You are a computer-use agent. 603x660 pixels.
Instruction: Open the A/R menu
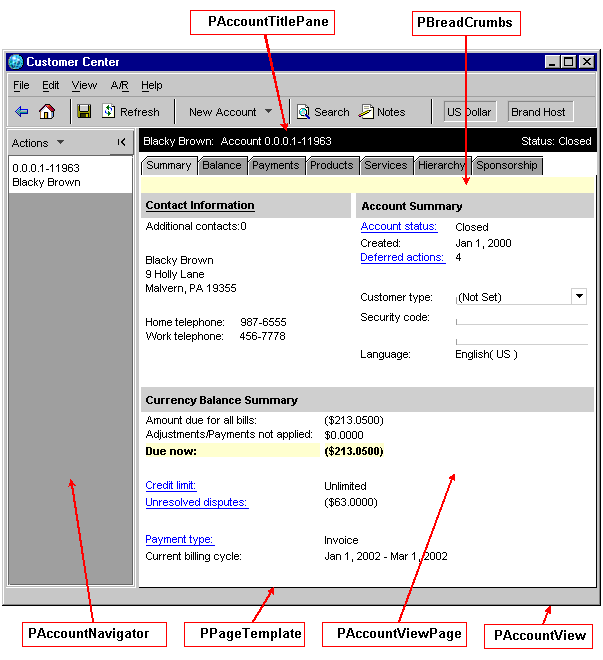(x=120, y=85)
